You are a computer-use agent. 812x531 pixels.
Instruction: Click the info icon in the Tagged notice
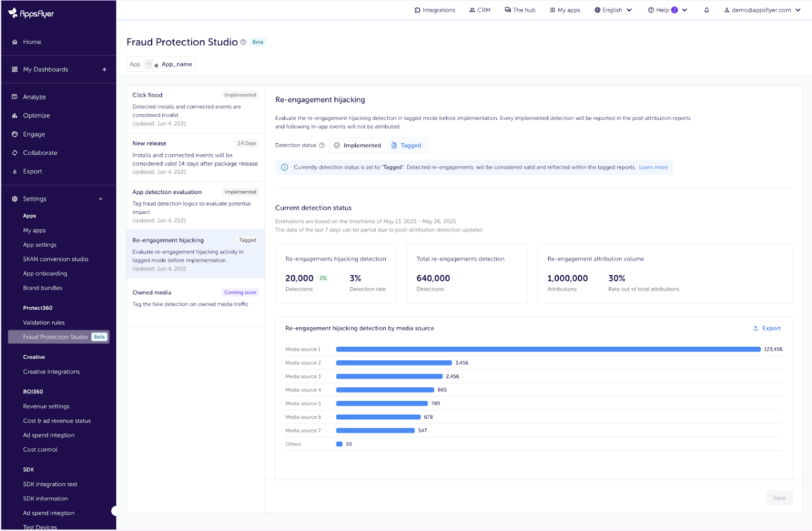pos(285,168)
